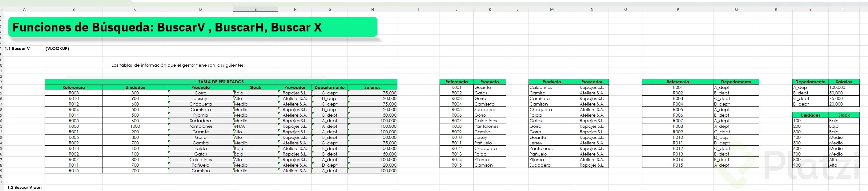The image size is (868, 191).
Task: Select 'Alto' beside 900 in Unidades-Stock table
Action: point(844,165)
